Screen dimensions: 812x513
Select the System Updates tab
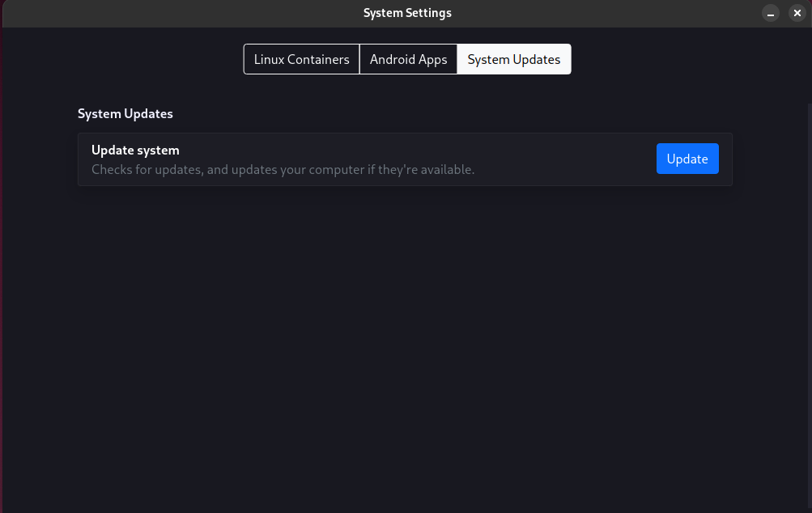[x=513, y=59]
